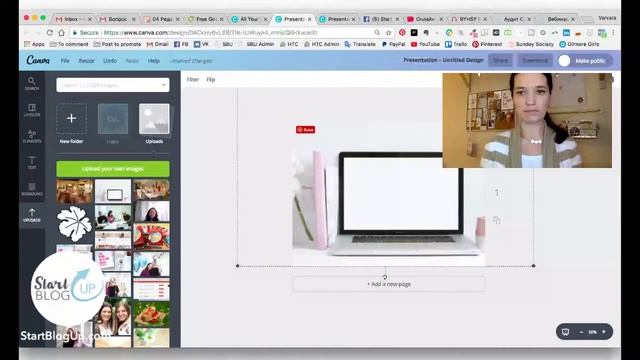640x360 pixels.
Task: Open the Help menu
Action: 153,61
